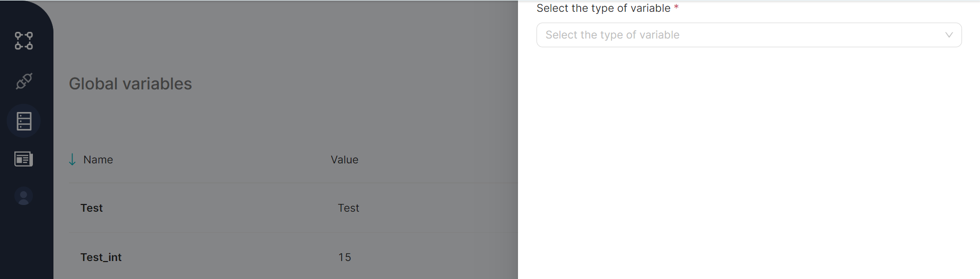
Task: Click the plug connections icon in sidebar
Action: click(24, 81)
